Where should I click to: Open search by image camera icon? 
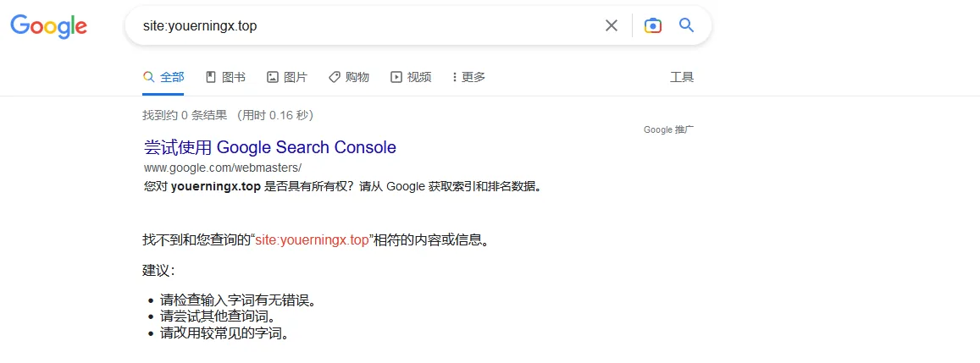click(x=652, y=25)
